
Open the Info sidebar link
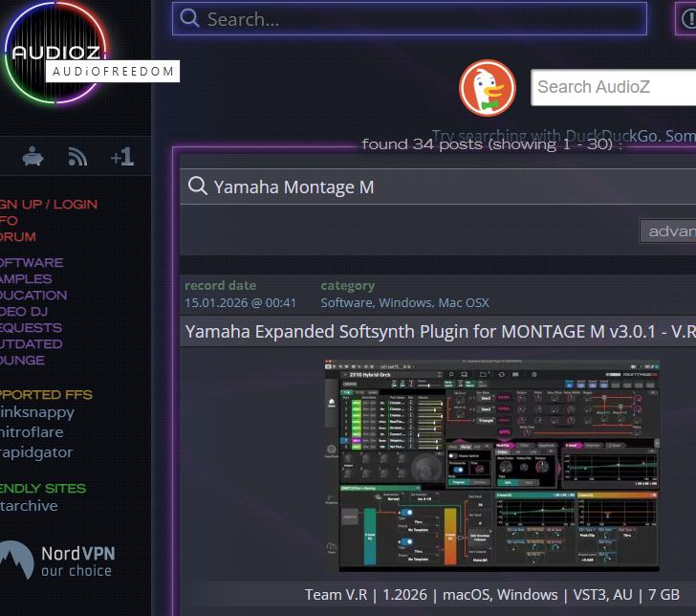(9, 221)
